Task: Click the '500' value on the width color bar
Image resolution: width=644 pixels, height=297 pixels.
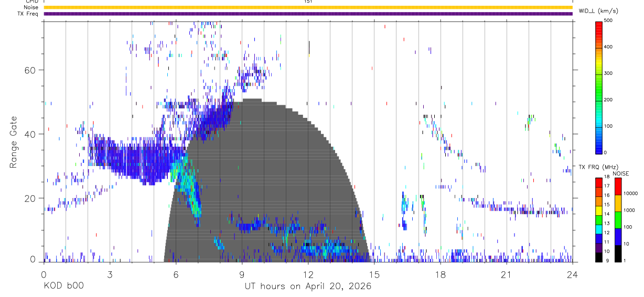Action: tap(608, 20)
